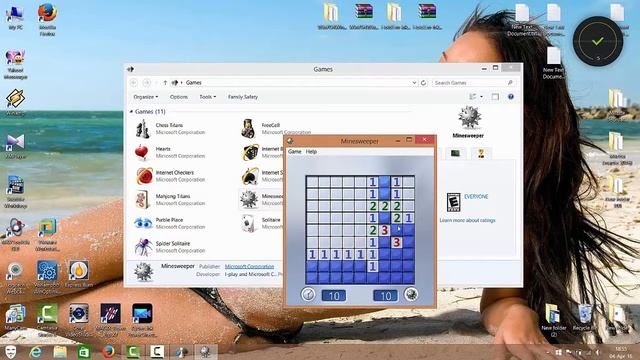Open the FreeCell game icon

point(248,129)
